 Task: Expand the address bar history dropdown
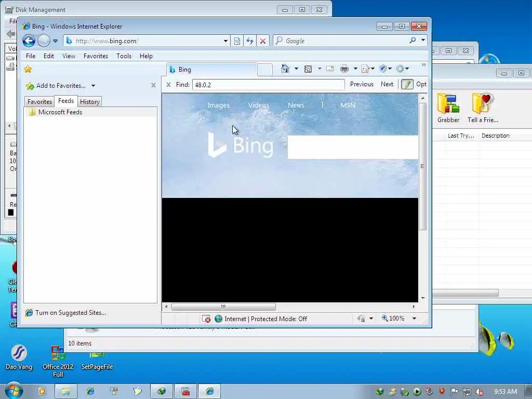click(225, 41)
